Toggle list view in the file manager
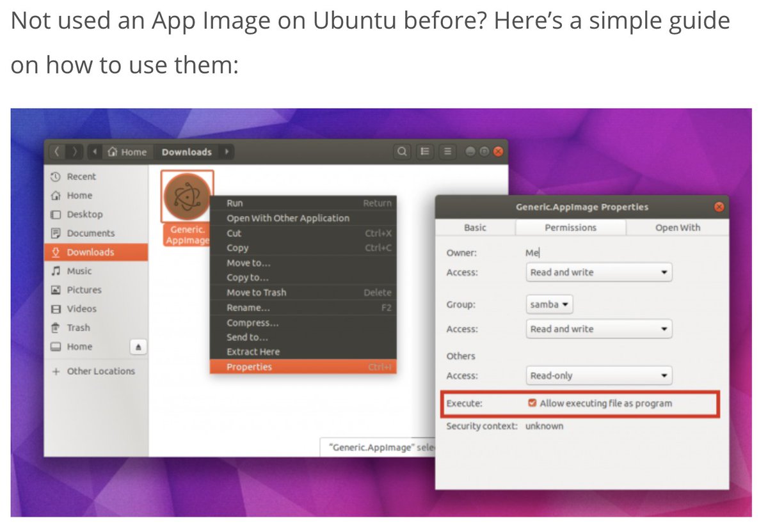 click(424, 152)
